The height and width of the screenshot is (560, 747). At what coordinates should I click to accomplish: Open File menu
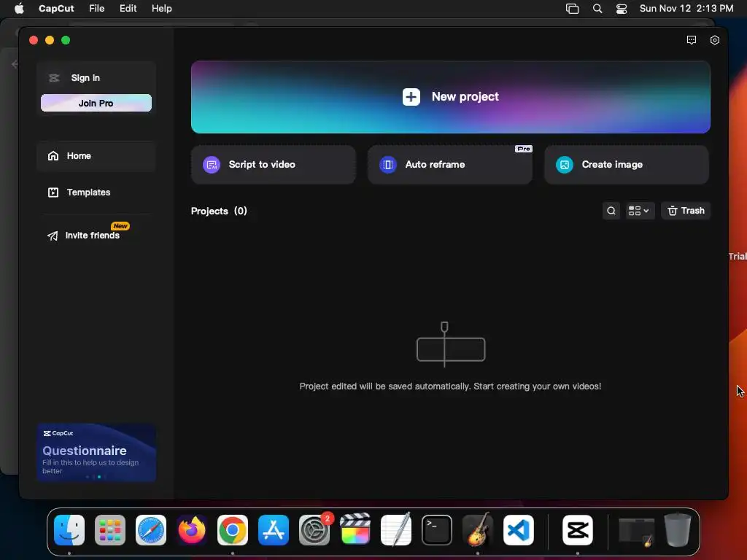click(x=97, y=9)
